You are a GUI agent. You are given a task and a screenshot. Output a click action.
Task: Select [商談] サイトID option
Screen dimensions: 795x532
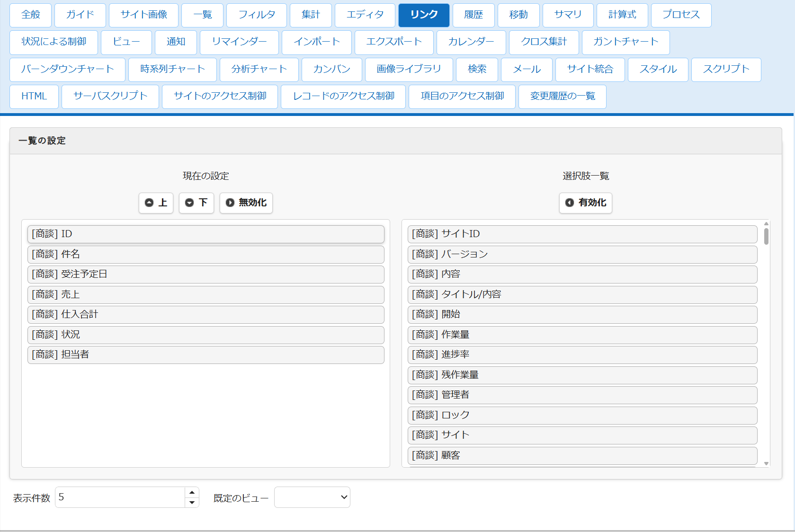(x=582, y=234)
